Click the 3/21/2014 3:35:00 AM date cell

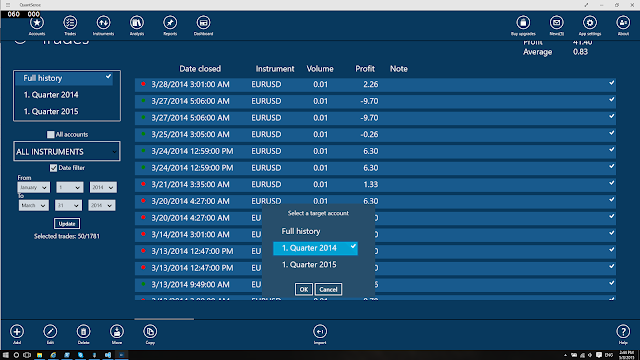tap(190, 184)
